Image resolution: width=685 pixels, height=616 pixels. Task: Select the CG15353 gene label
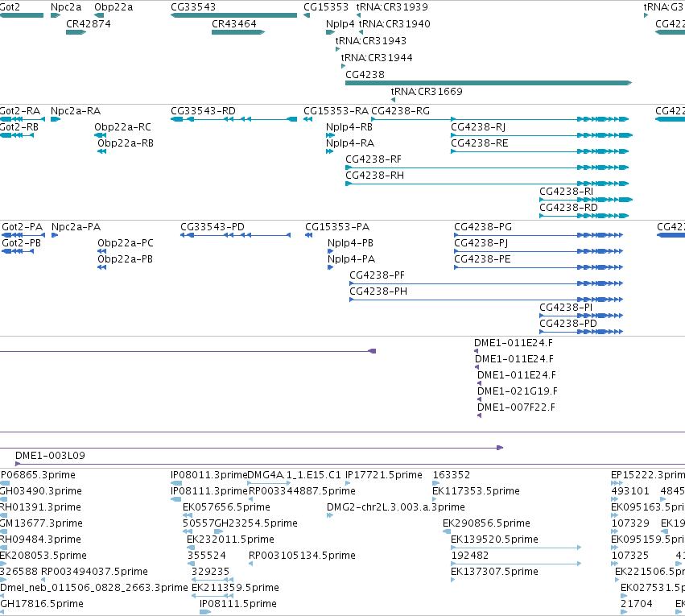coord(326,7)
